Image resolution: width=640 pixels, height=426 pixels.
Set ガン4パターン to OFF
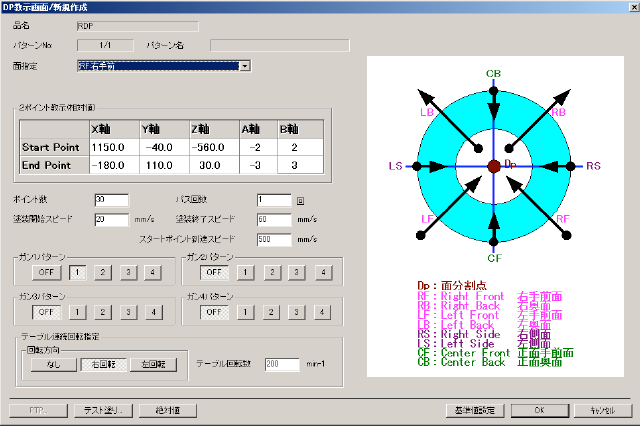[x=214, y=312]
